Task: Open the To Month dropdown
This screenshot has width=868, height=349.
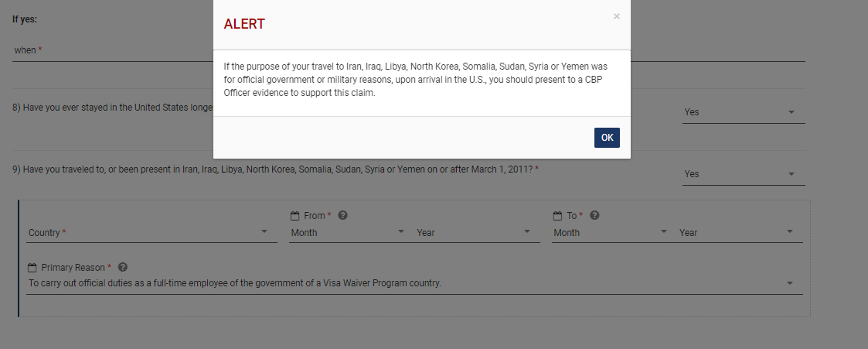Action: (611, 232)
